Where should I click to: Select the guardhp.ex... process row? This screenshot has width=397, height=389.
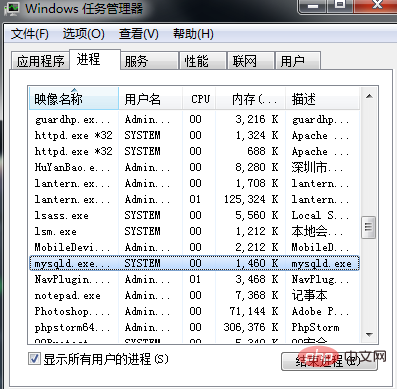pos(194,119)
